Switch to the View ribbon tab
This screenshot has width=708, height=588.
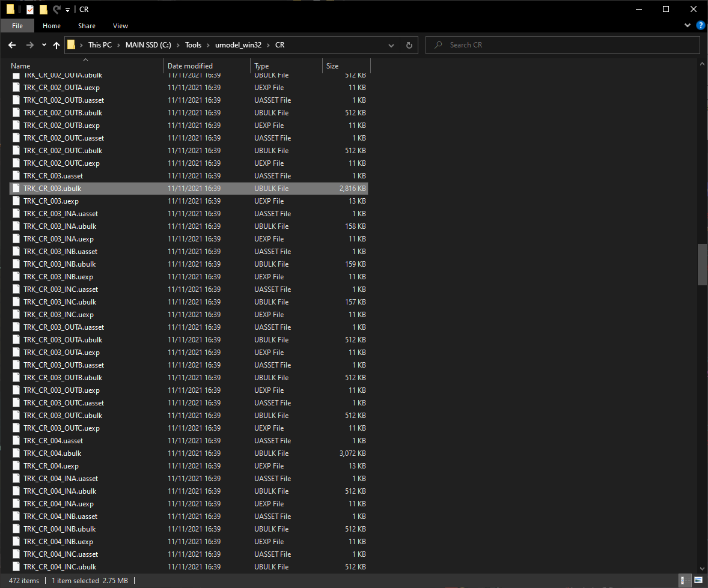(x=120, y=26)
